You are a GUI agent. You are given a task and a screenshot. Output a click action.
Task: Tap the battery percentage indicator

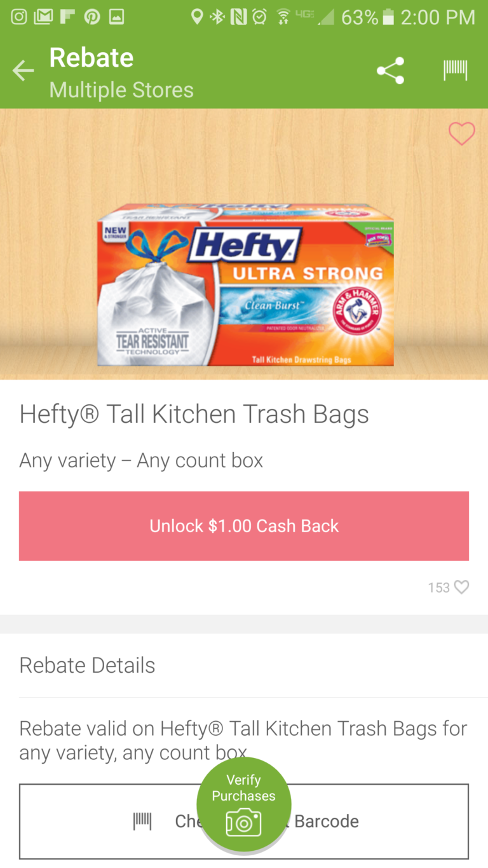tap(360, 17)
